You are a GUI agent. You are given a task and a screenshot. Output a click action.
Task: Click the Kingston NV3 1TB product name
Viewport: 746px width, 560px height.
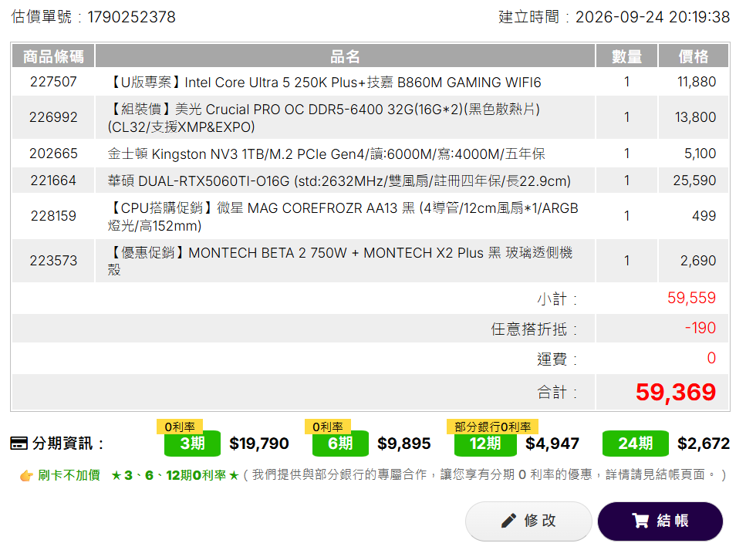pos(326,154)
